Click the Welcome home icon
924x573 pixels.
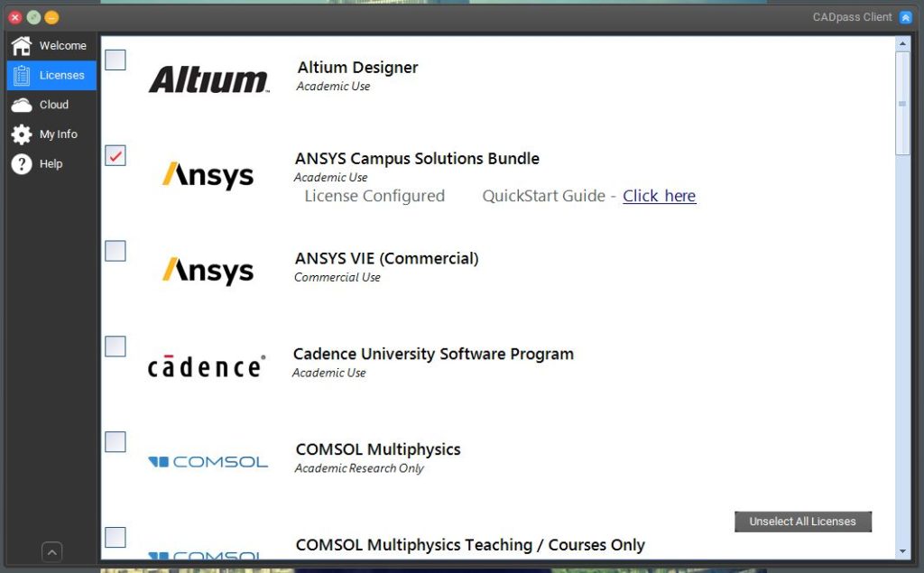click(22, 45)
